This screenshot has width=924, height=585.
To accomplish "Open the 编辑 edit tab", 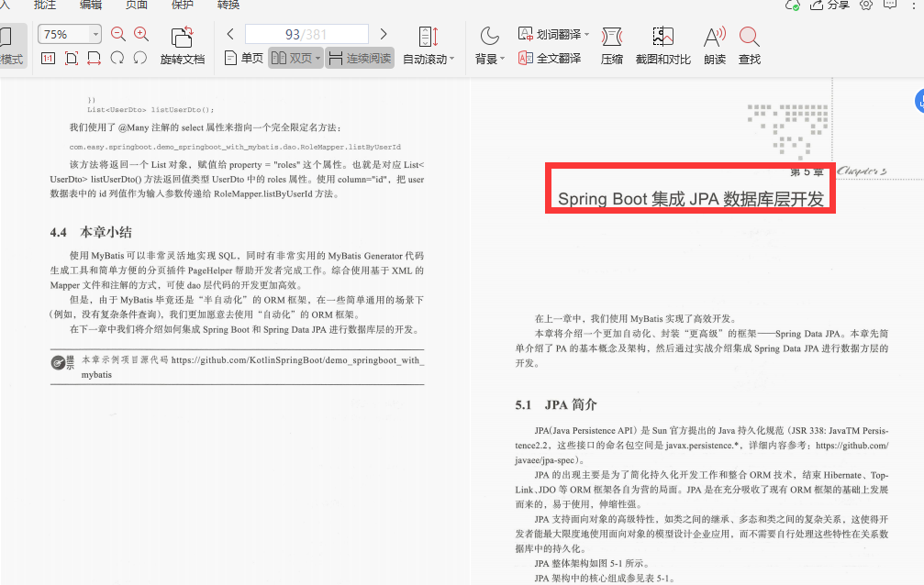I will click(x=91, y=5).
